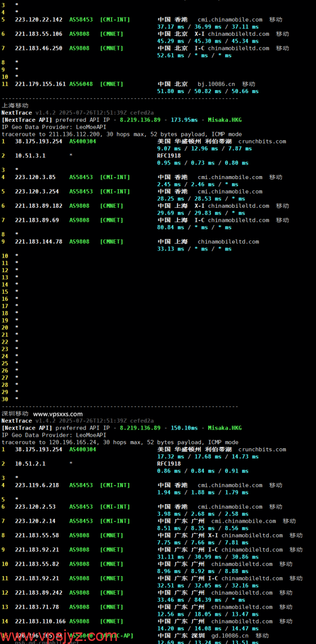Click hop IP 223.119.6.218
Screen dimensions: 316x644
[x=37, y=485]
